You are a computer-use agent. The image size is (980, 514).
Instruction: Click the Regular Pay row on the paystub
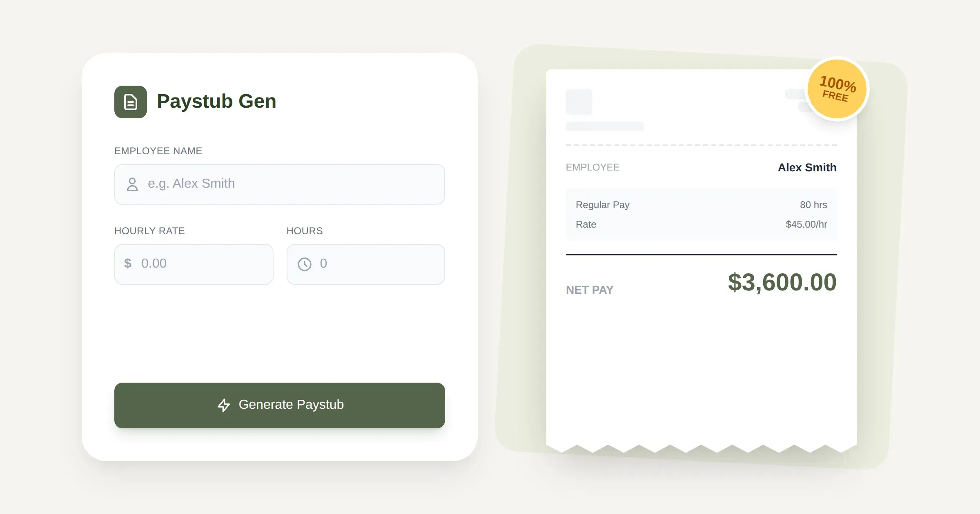pos(602,204)
